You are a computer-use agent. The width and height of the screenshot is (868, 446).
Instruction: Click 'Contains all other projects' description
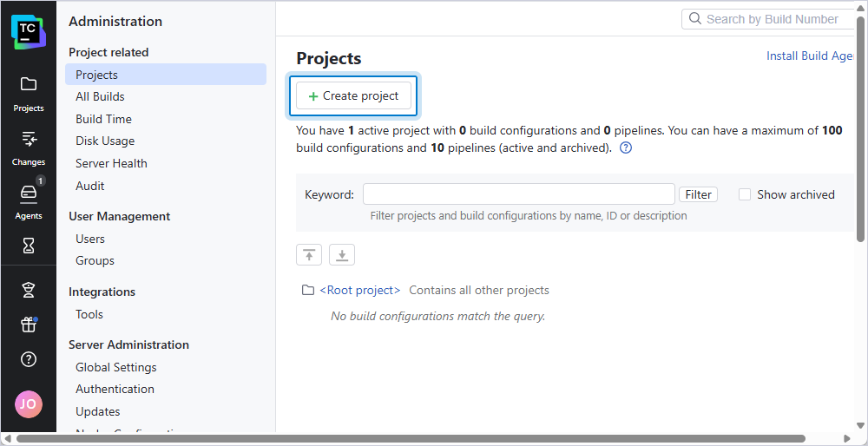pyautogui.click(x=479, y=290)
